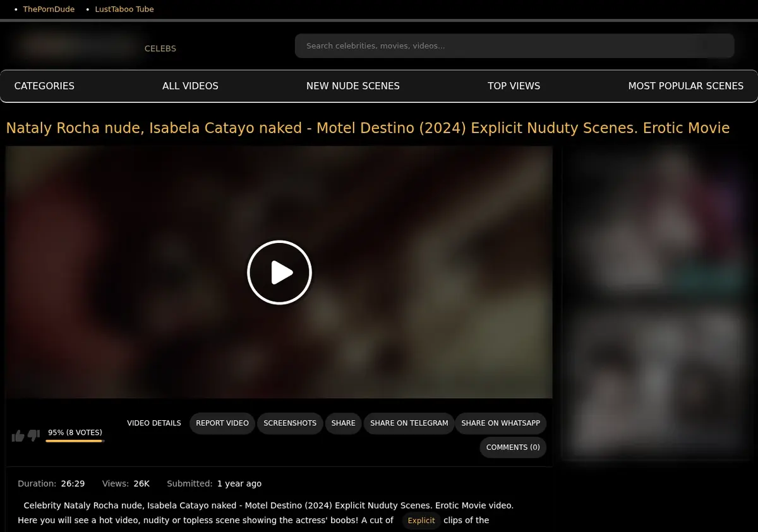Open the upper sidebar thumbnail

656,222
